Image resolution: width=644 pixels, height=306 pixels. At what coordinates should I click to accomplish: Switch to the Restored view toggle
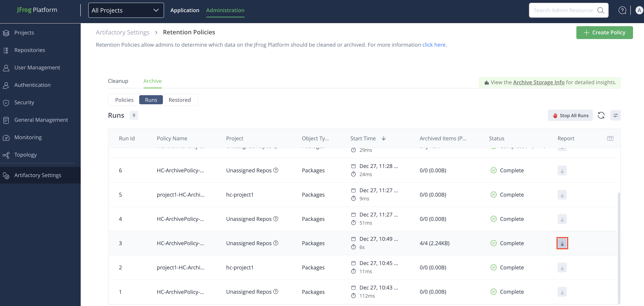click(180, 100)
